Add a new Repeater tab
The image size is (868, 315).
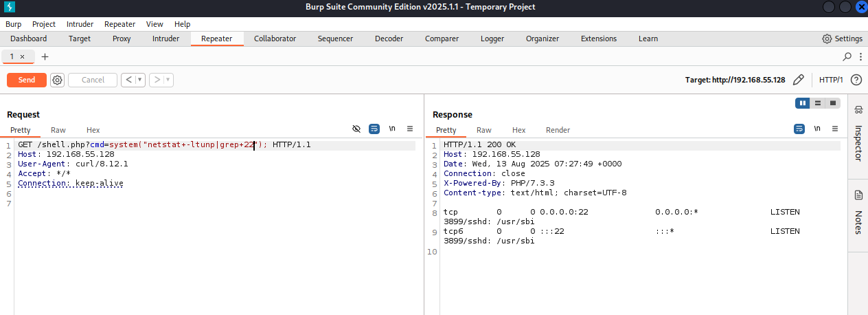click(45, 56)
